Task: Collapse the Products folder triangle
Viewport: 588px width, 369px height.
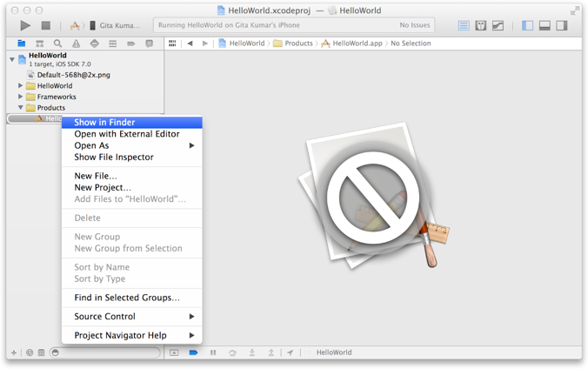Action: 21,107
